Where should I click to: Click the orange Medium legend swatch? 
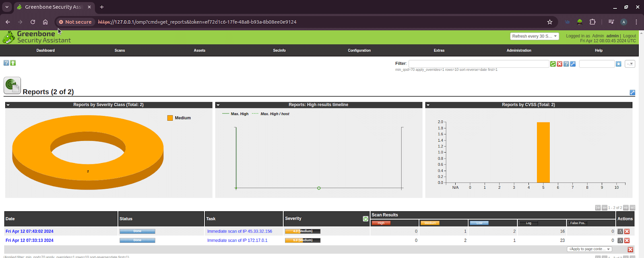[x=170, y=118]
